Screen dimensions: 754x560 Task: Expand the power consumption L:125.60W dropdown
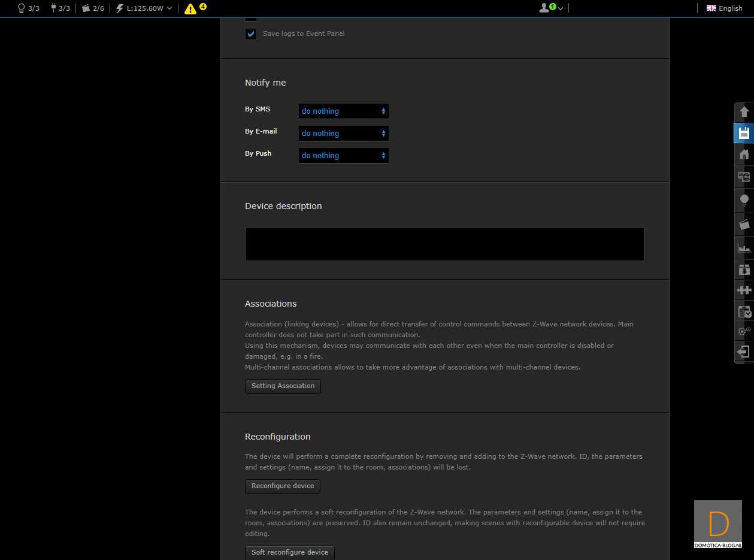point(144,8)
